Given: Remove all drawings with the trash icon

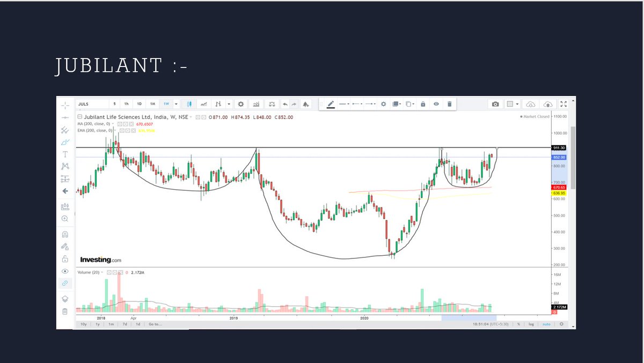Looking at the screenshot, I should click(450, 104).
